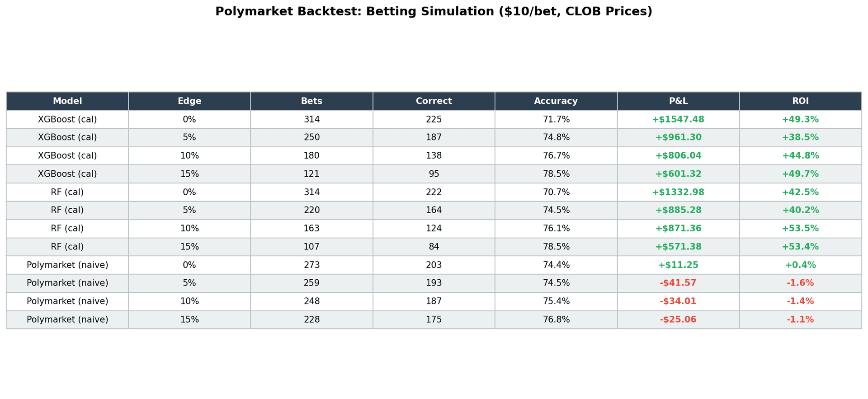
Task: Click the +$11.25 P&L value
Action: (x=678, y=265)
